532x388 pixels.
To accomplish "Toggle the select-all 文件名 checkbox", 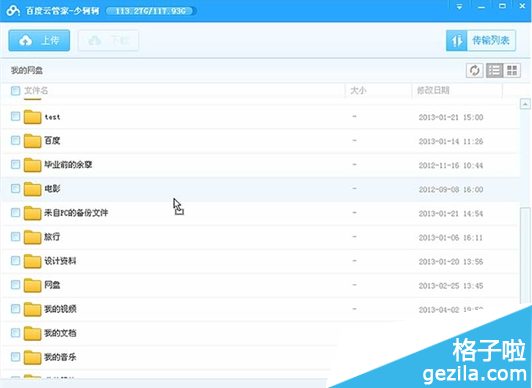I will [15, 91].
